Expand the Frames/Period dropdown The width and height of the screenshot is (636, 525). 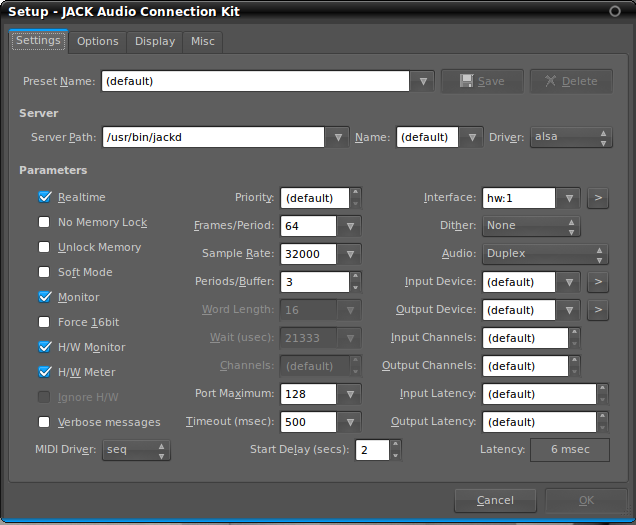pos(350,226)
